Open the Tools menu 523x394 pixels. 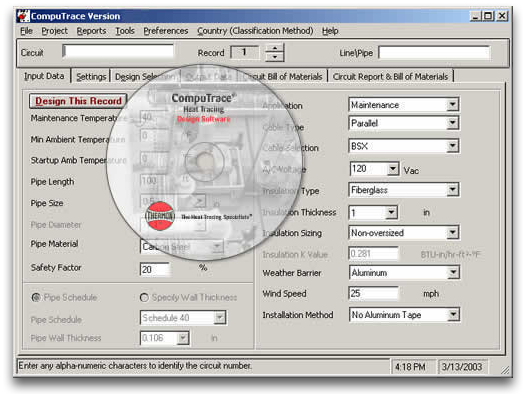pyautogui.click(x=125, y=31)
